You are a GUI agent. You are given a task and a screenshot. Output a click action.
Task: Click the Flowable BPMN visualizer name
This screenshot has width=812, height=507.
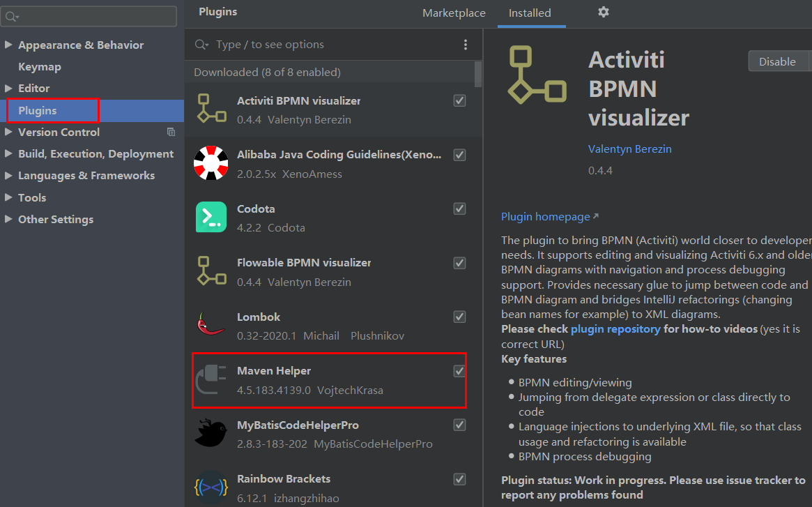(304, 263)
